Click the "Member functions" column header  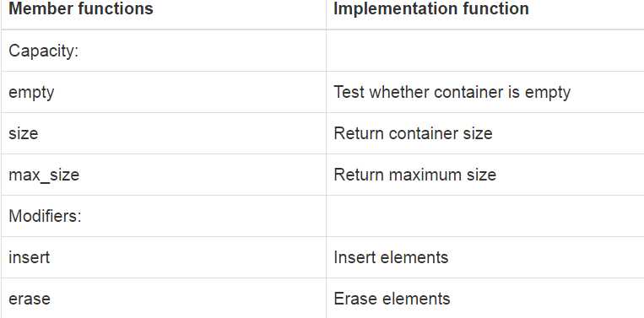[x=81, y=8]
